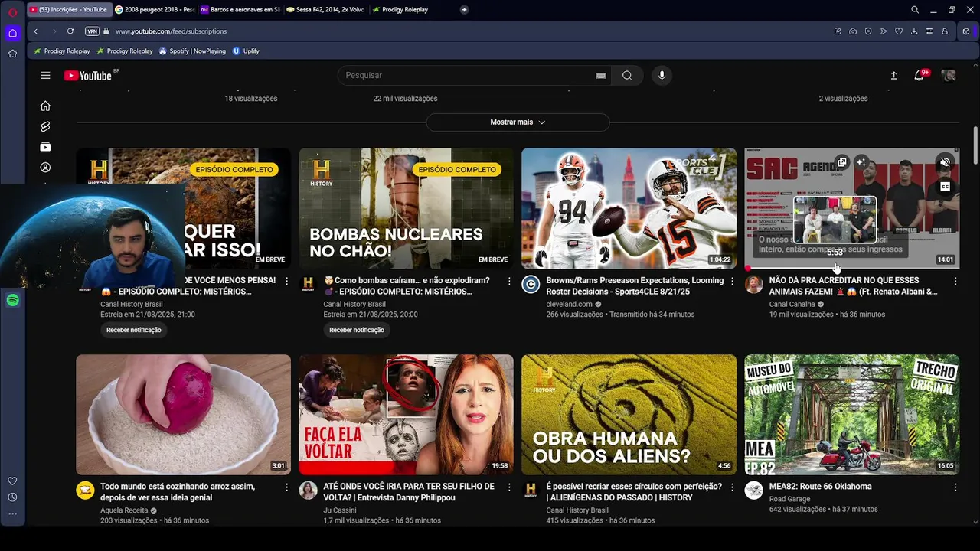Open Shorts in the YouTube mini sidebar
This screenshot has width=980, height=551.
[x=45, y=126]
